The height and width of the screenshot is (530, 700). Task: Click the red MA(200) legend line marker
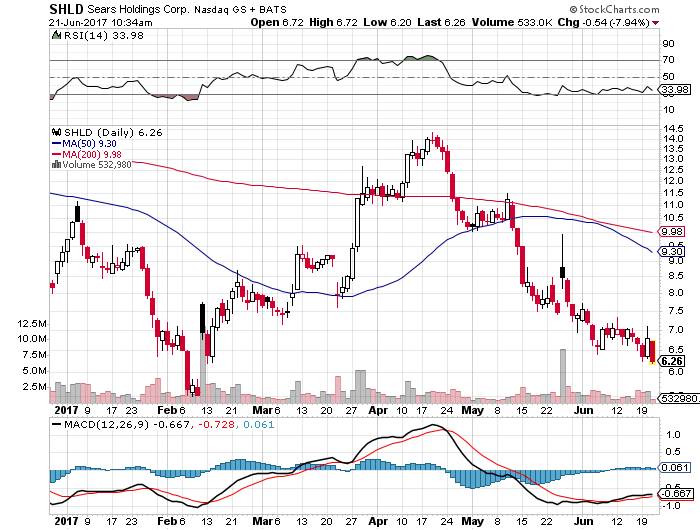pyautogui.click(x=56, y=154)
